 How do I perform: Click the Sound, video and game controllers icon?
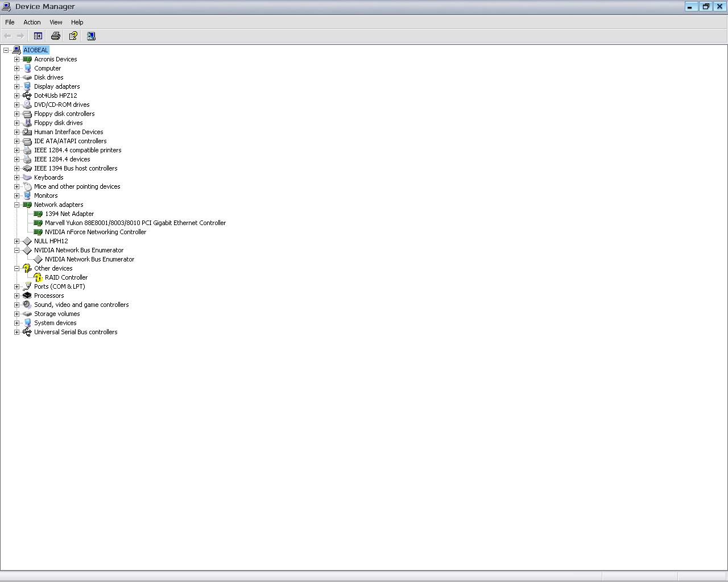[27, 305]
